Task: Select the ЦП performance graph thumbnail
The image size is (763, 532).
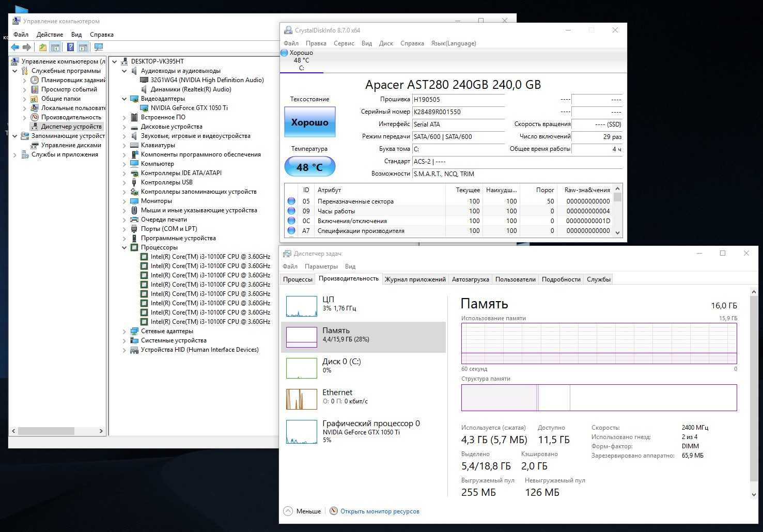Action: tap(302, 306)
